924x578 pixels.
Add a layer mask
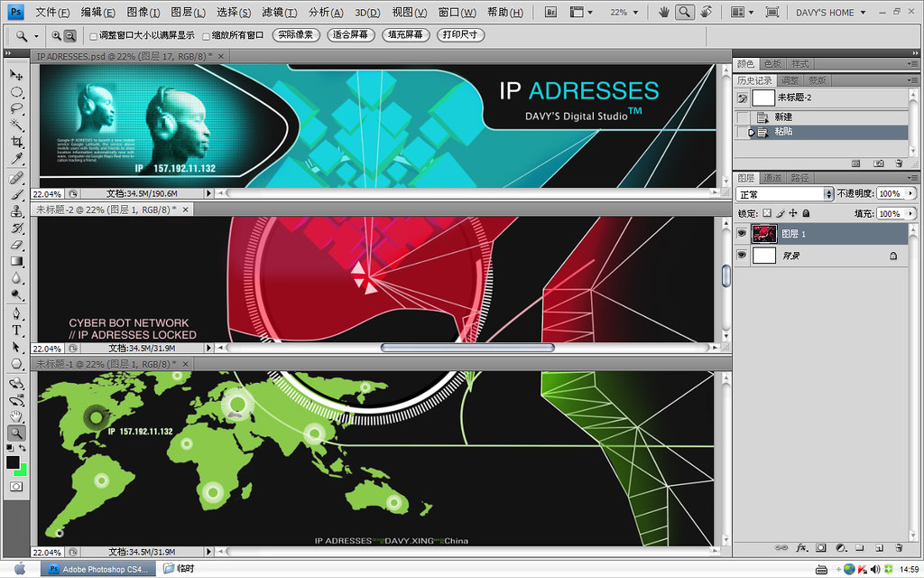pyautogui.click(x=821, y=548)
